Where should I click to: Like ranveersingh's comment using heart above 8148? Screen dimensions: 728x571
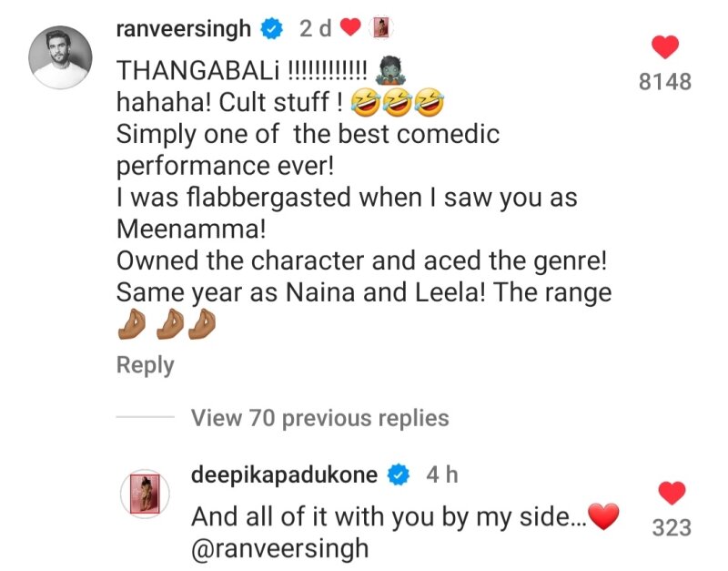(666, 47)
